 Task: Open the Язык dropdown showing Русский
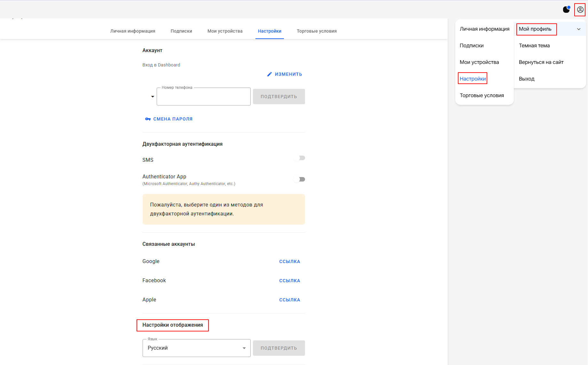[x=196, y=348]
